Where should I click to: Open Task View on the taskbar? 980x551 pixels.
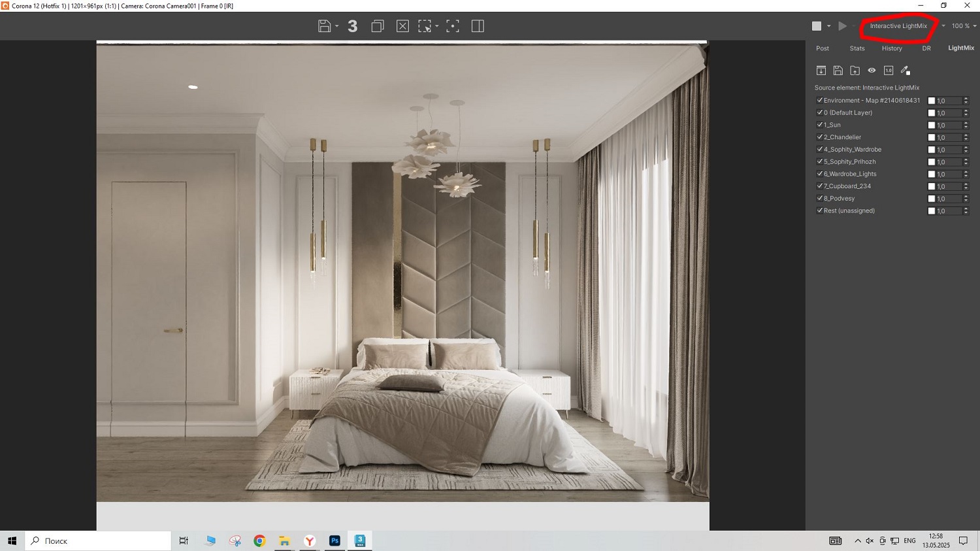point(184,541)
